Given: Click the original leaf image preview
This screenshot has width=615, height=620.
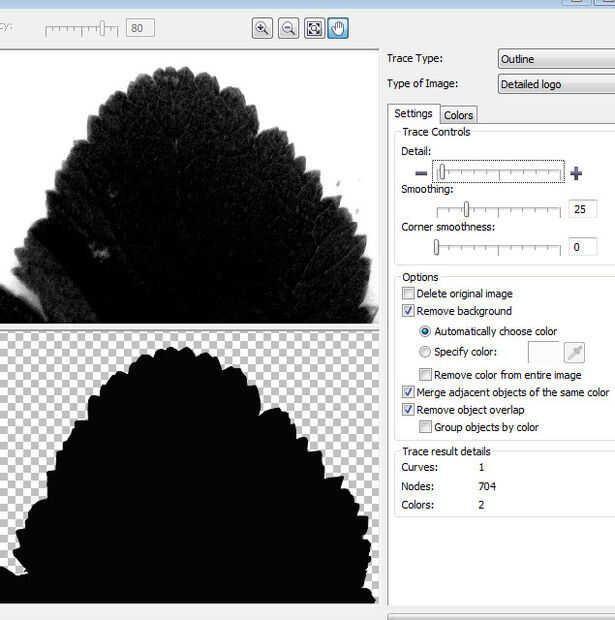Looking at the screenshot, I should pos(189,187).
